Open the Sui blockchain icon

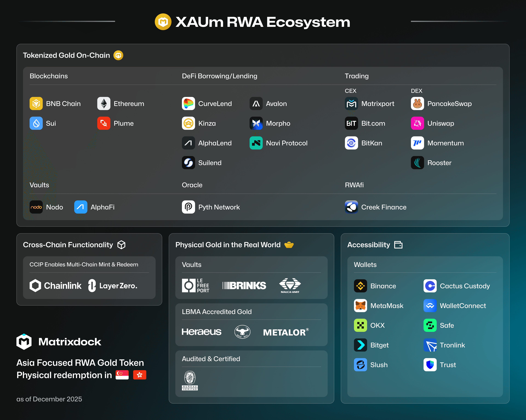point(36,123)
